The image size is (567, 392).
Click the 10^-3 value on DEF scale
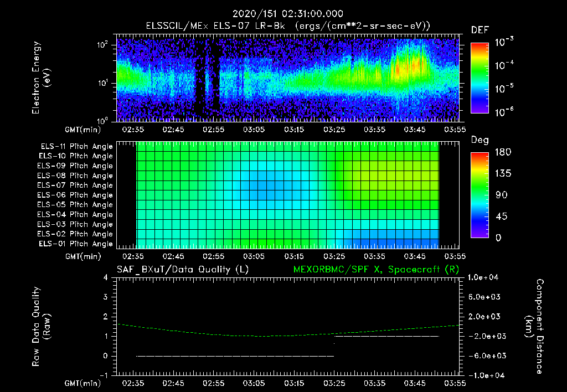[504, 42]
